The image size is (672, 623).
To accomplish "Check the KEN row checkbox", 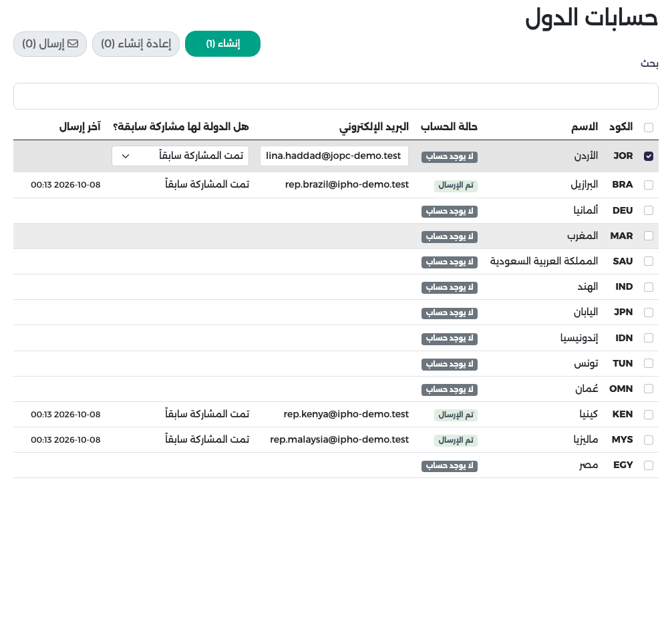I will point(649,415).
